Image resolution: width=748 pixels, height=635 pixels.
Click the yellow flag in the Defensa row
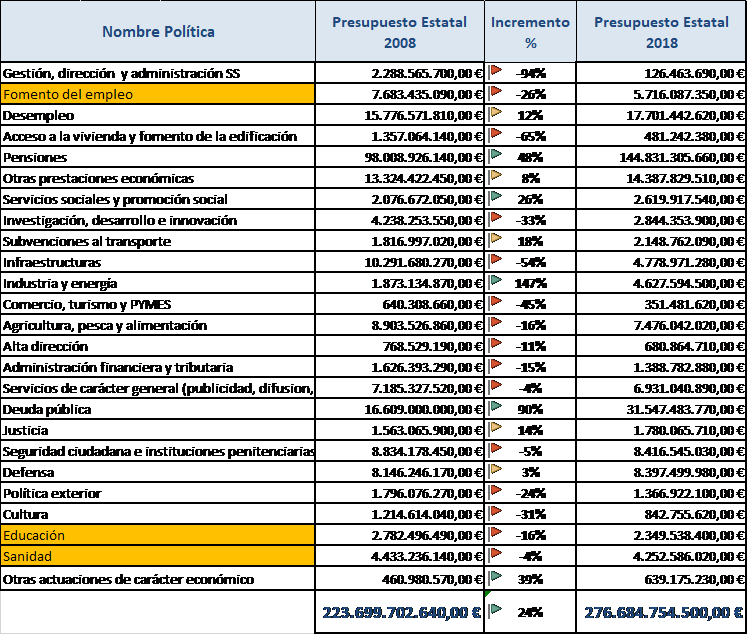(x=495, y=470)
